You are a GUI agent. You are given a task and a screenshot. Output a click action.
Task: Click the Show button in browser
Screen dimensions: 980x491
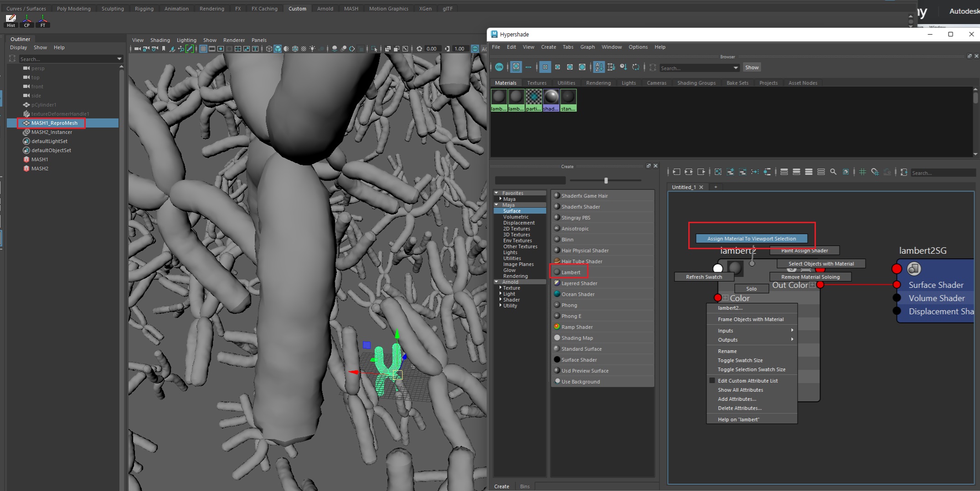click(752, 67)
